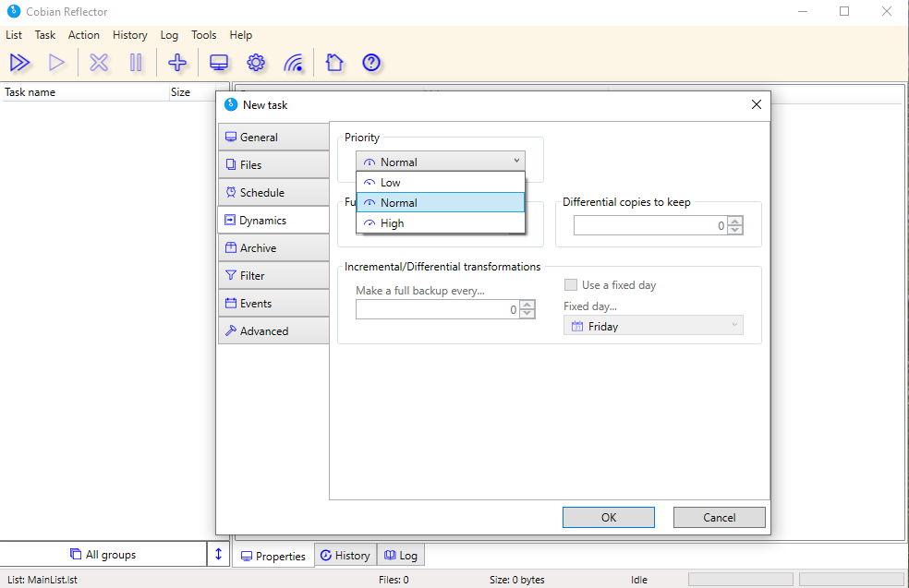Open the Tools menu
This screenshot has height=588, width=909.
[x=203, y=35]
